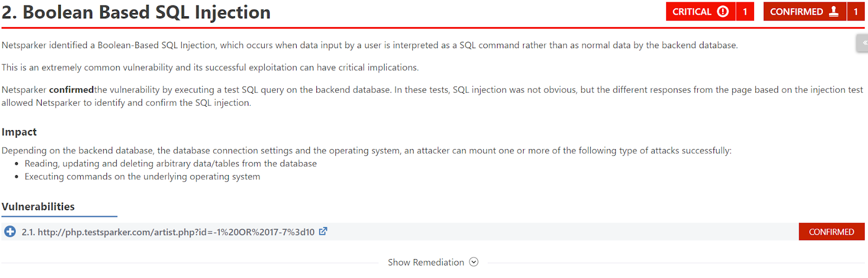Click the CONFIRMED status in the 2.1 row

click(831, 232)
